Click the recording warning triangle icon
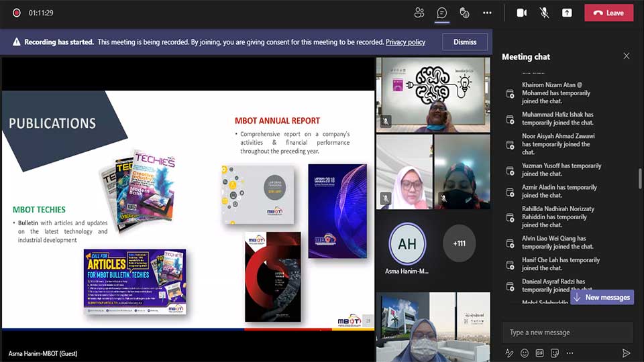 tap(16, 42)
